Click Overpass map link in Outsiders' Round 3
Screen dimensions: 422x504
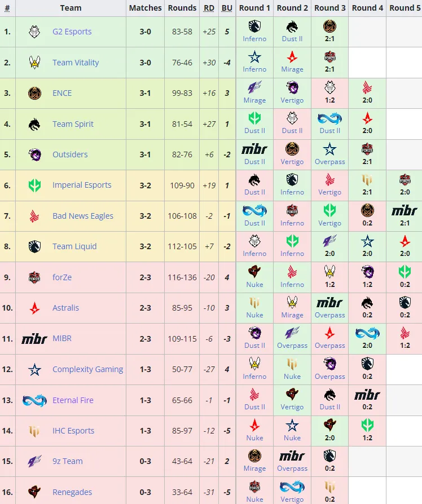click(329, 162)
